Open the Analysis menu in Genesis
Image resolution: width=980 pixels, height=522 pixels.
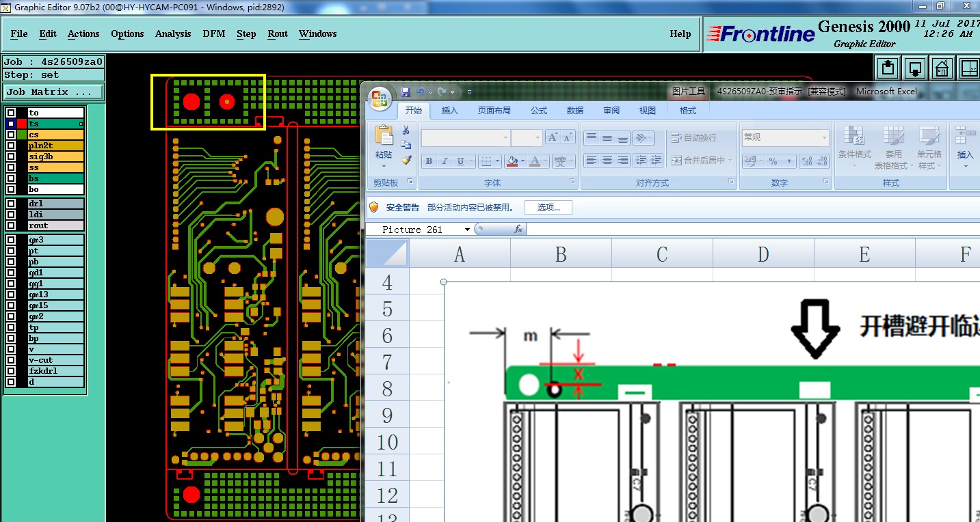(x=173, y=33)
